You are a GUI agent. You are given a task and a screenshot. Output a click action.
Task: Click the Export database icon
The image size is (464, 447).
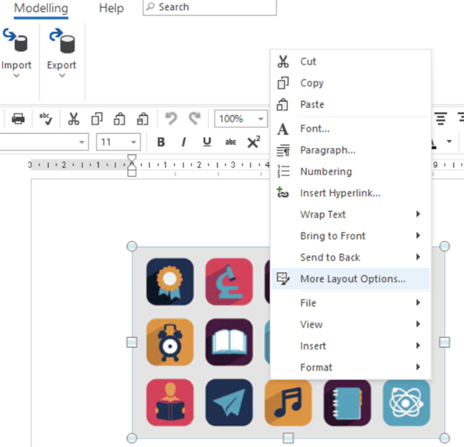click(62, 41)
